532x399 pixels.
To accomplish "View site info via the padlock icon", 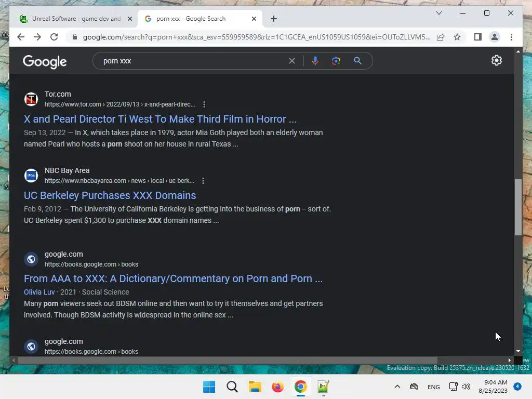I will coord(75,37).
